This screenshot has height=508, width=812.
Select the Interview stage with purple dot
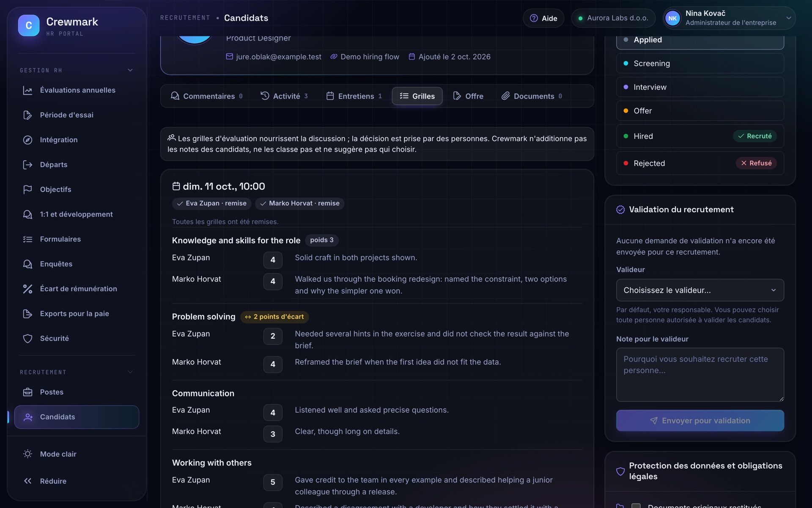(x=700, y=87)
